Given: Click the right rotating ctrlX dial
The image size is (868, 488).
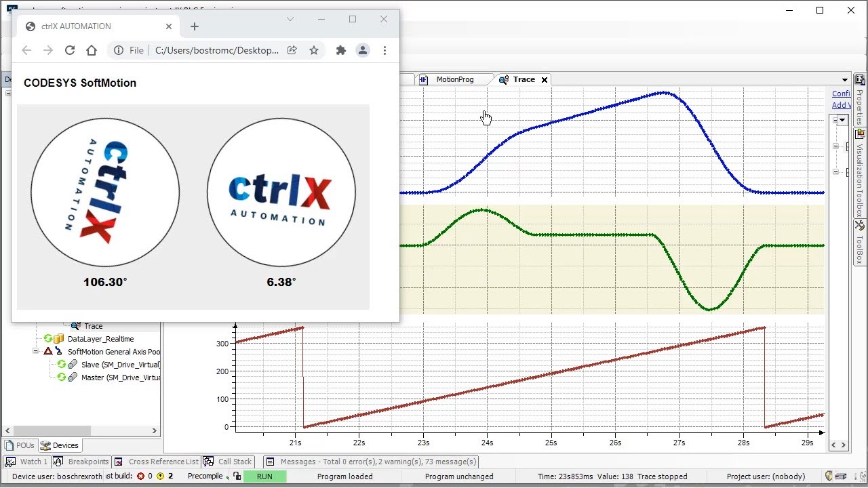Looking at the screenshot, I should point(281,192).
